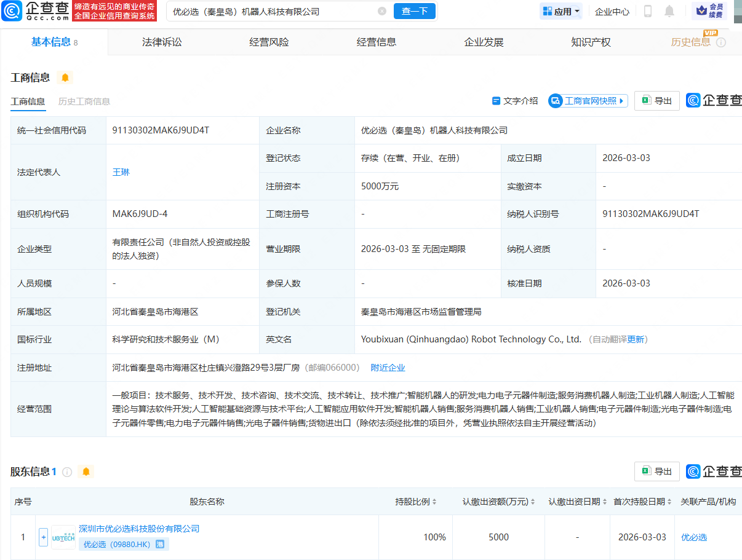Click the 查一下 search button
Screen dimensions: 742x560
[x=414, y=11]
